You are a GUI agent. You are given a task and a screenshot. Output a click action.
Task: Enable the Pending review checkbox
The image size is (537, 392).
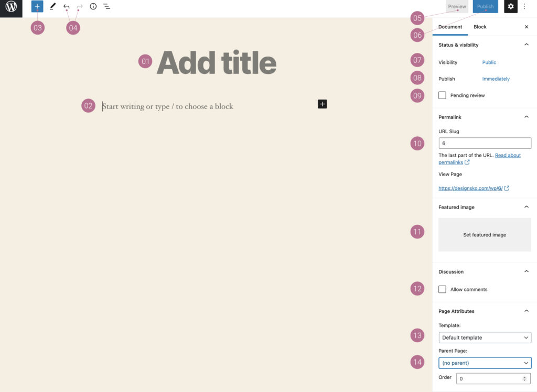442,95
